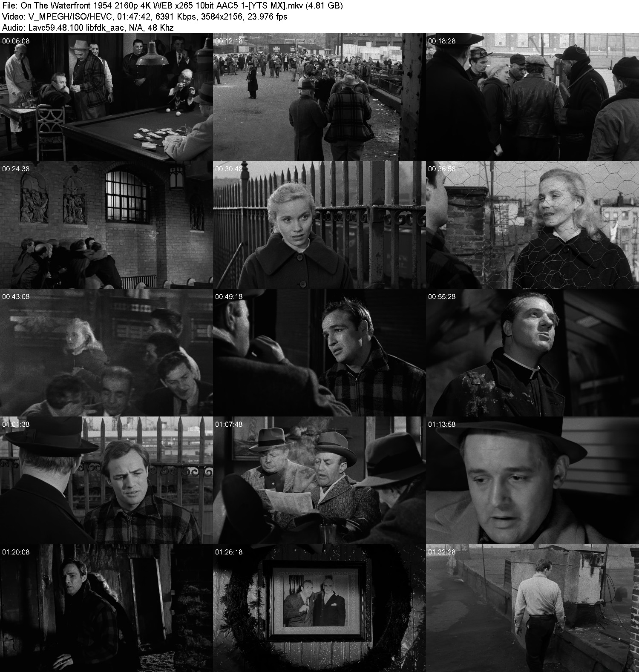Click the 00:06:08 timestamp label

(x=16, y=41)
